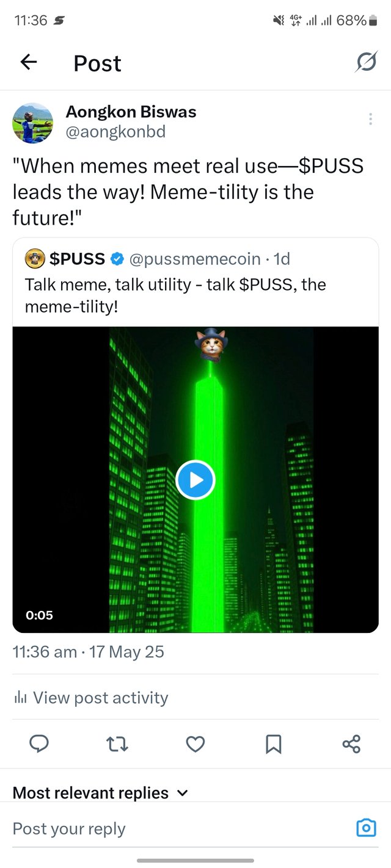This screenshot has width=391, height=868.
Task: Open the quoted post text
Action: (x=176, y=295)
